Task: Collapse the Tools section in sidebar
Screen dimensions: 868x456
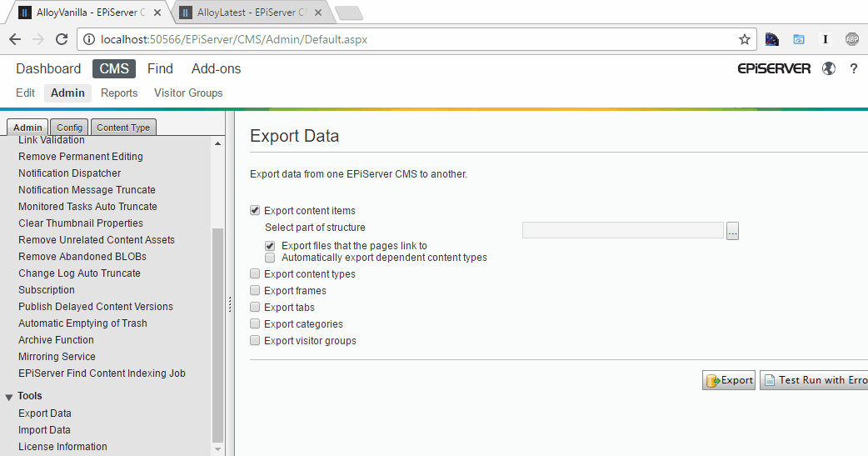Action: pos(9,397)
